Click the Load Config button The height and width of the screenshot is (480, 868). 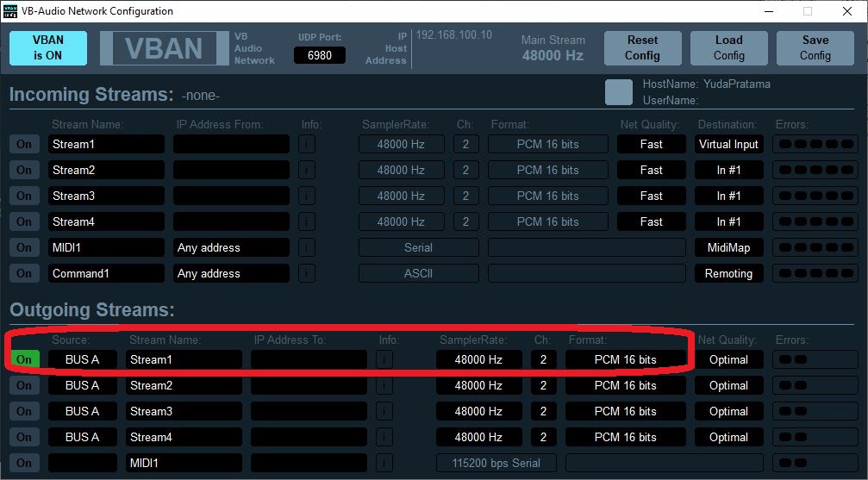[x=729, y=48]
